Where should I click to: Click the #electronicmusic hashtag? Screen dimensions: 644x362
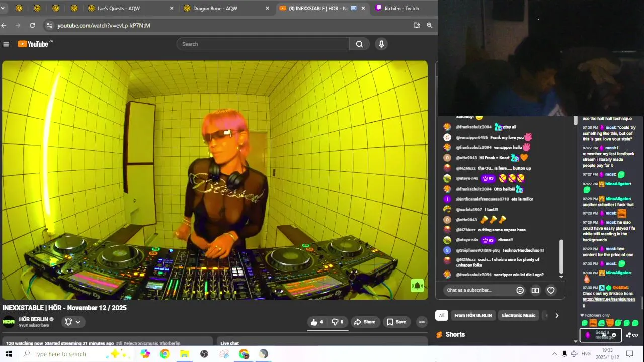[141, 344]
